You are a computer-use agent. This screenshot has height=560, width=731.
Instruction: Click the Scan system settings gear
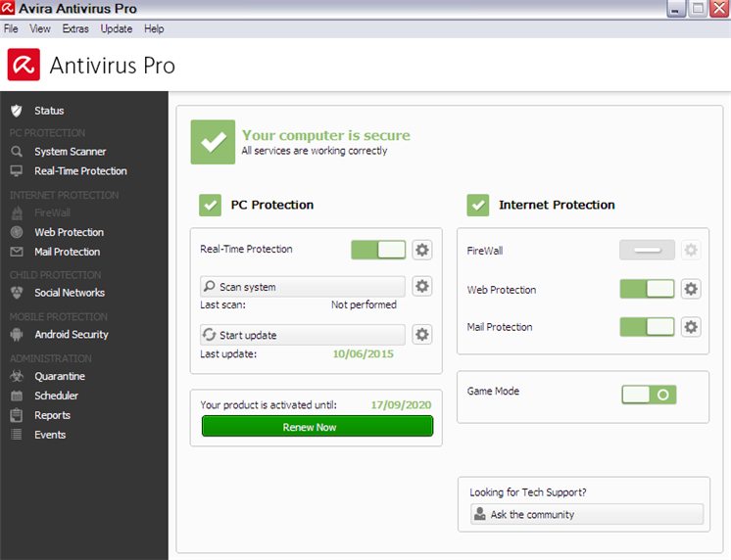click(421, 286)
